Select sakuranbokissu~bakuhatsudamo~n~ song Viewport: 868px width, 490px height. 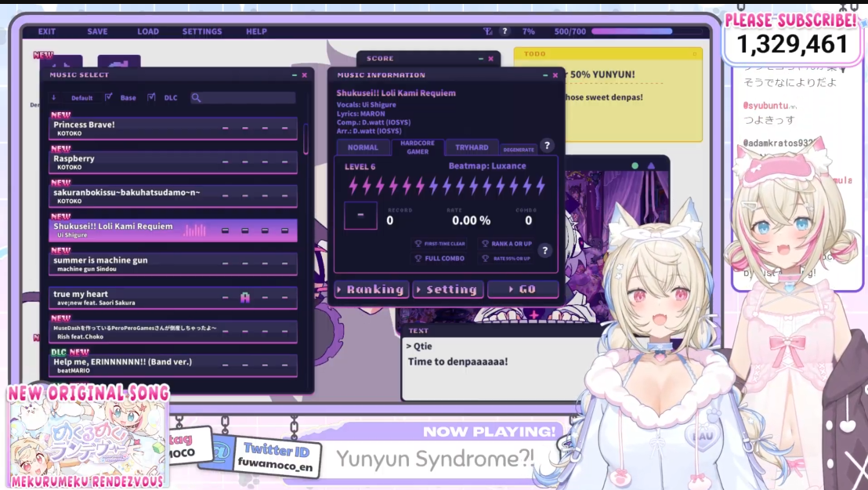[172, 196]
